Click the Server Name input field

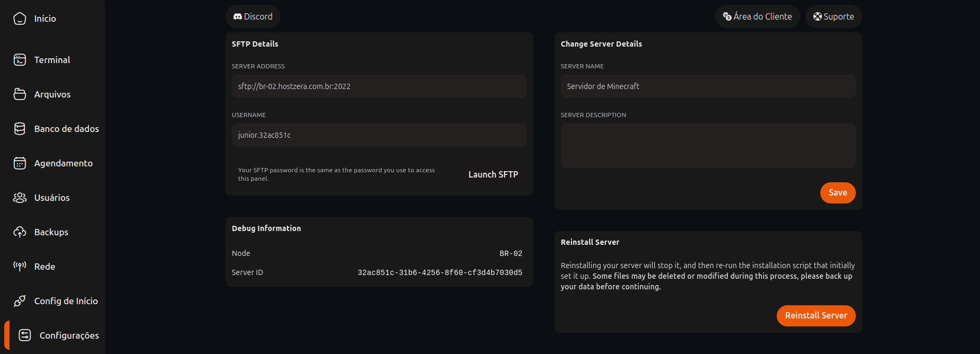[x=708, y=86]
